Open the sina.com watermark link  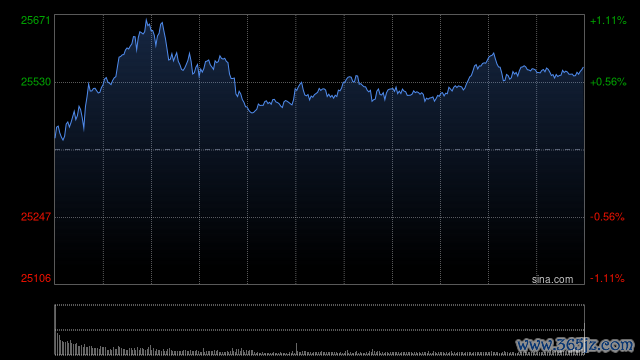pyautogui.click(x=552, y=279)
